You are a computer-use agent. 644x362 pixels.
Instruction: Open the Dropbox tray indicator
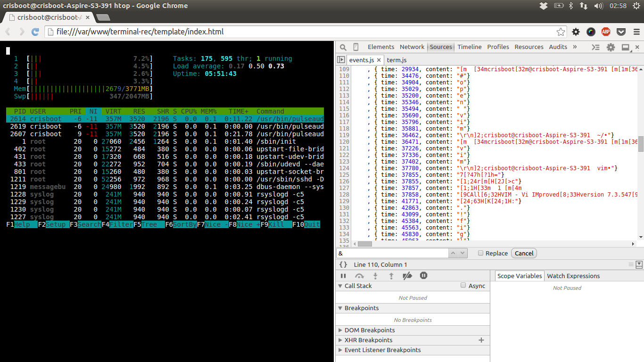544,6
